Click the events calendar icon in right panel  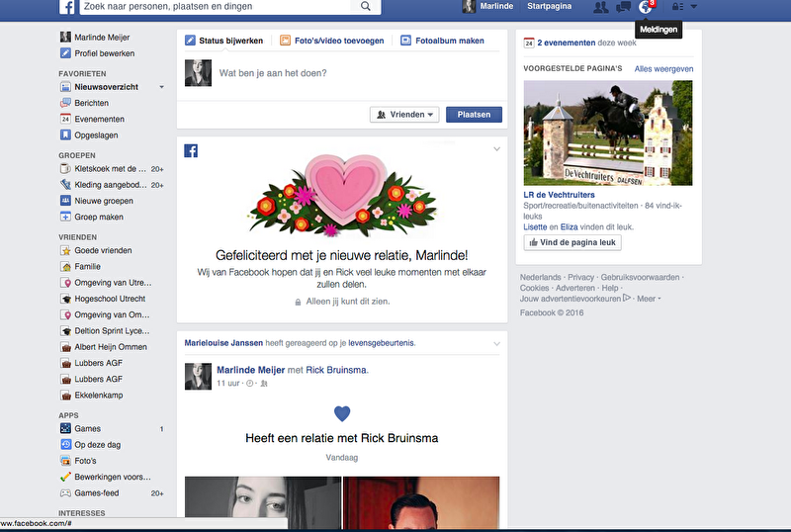pos(529,43)
